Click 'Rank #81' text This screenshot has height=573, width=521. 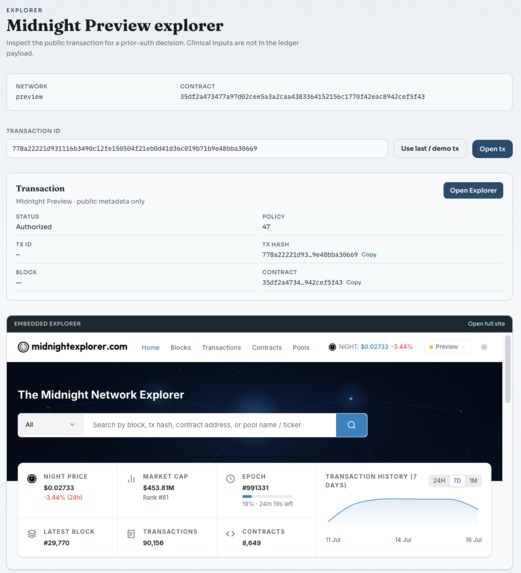point(156,497)
